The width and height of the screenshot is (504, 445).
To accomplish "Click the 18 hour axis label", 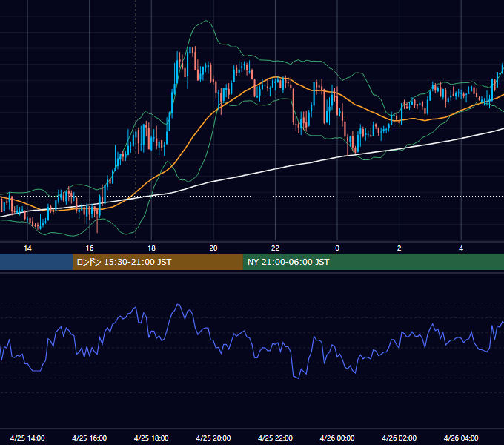I will point(151,248).
